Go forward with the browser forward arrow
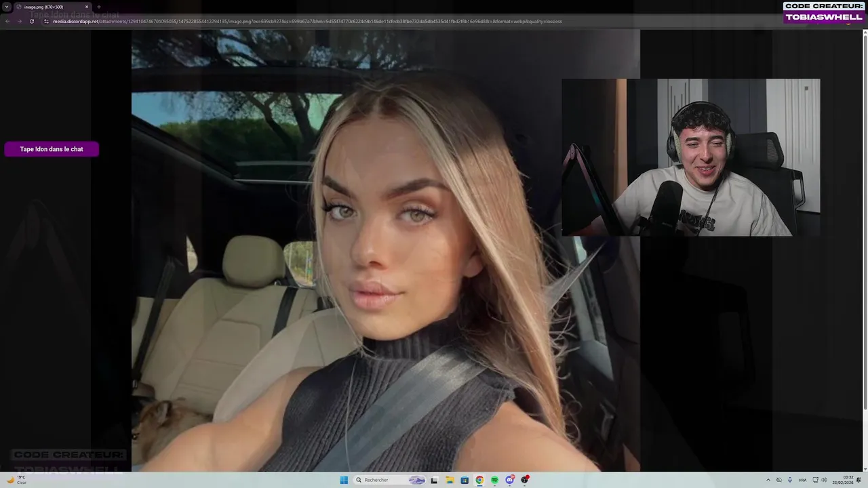868x488 pixels. pyautogui.click(x=19, y=21)
